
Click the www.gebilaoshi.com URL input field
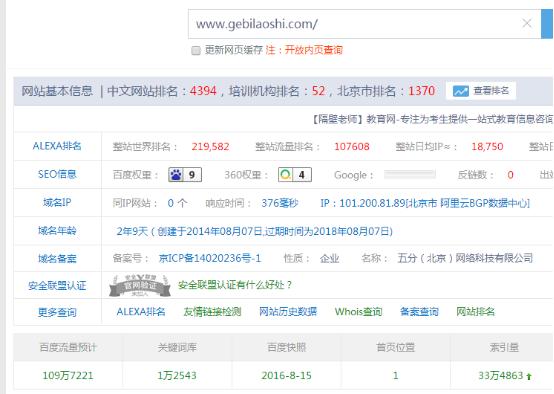pyautogui.click(x=364, y=24)
